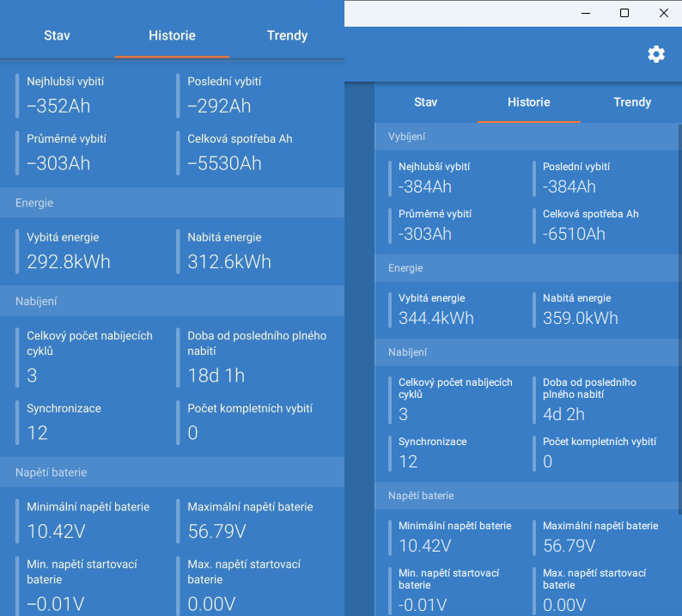Click the 18d 1h last full charge

(x=216, y=375)
